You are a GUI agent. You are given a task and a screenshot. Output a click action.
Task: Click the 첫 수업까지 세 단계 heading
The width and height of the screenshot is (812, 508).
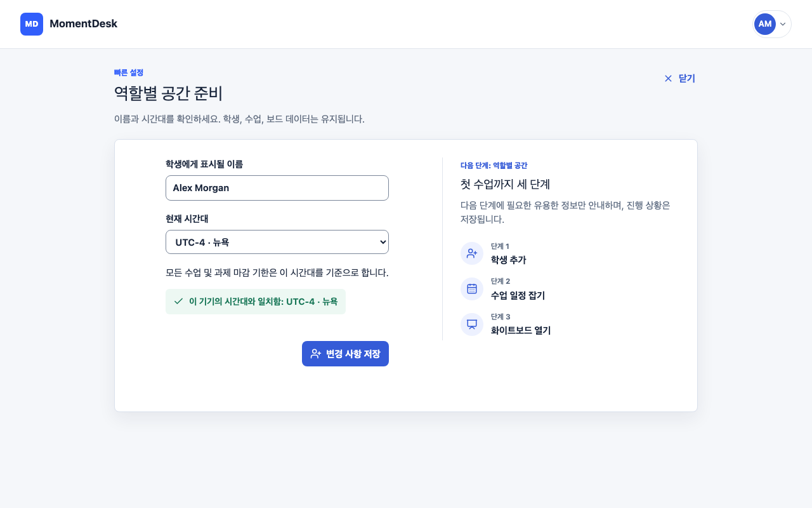[x=505, y=184]
